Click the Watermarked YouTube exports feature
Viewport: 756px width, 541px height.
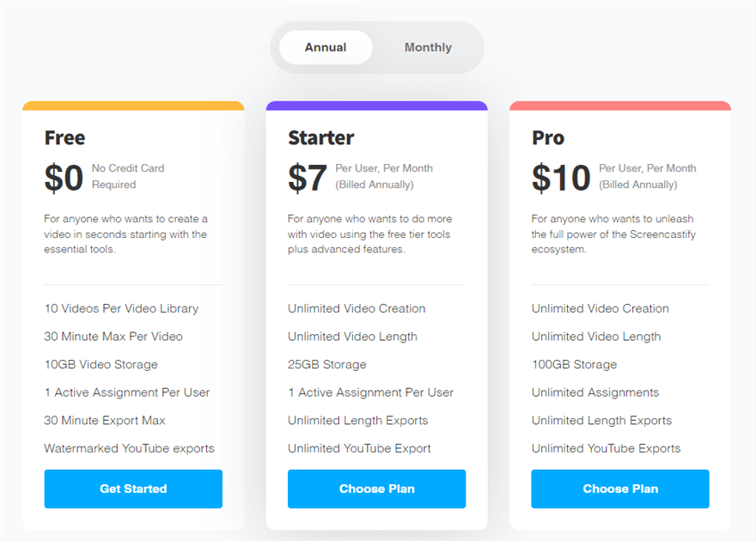click(x=130, y=448)
